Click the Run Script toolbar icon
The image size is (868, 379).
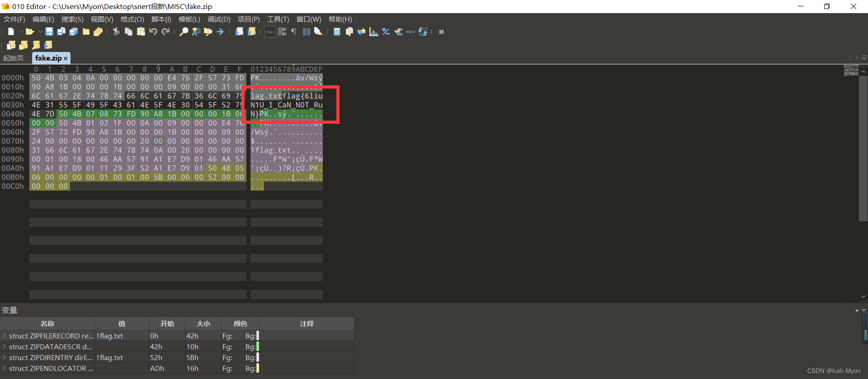(x=240, y=32)
